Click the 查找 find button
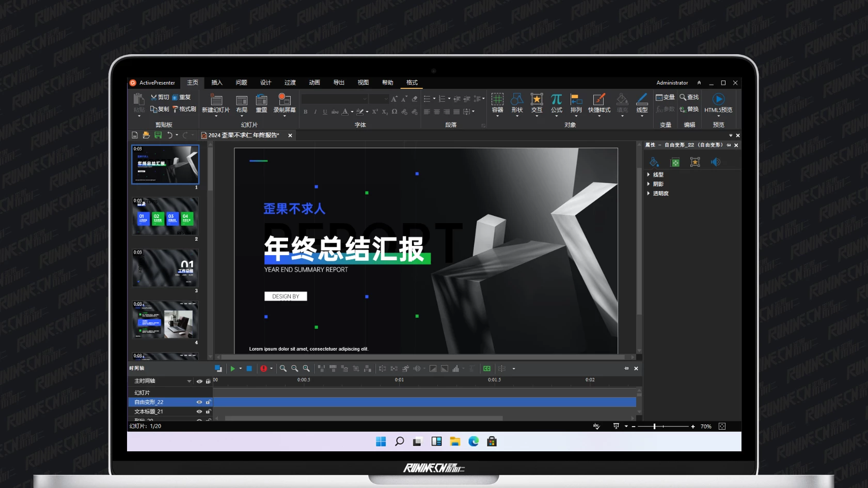The image size is (868, 488). (x=689, y=97)
